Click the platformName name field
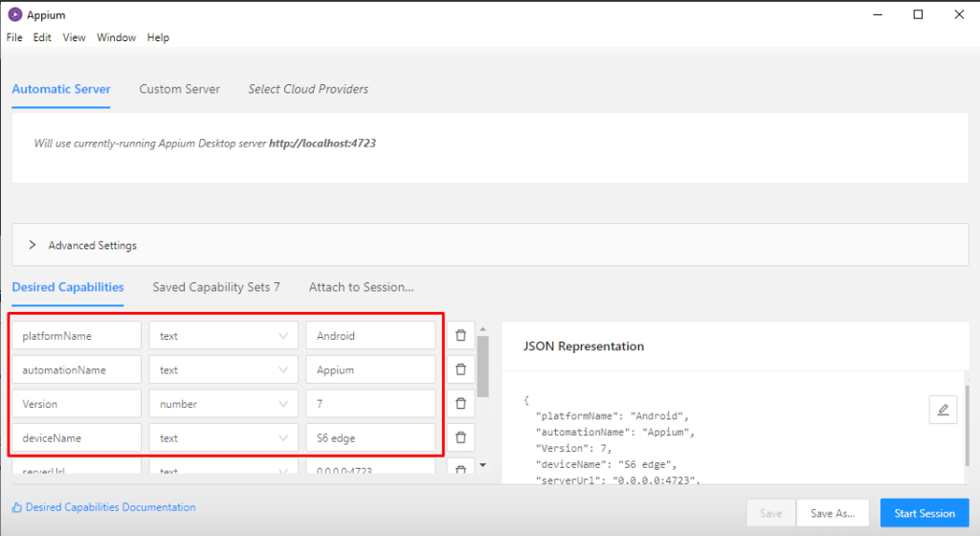This screenshot has height=536, width=980. [x=77, y=335]
